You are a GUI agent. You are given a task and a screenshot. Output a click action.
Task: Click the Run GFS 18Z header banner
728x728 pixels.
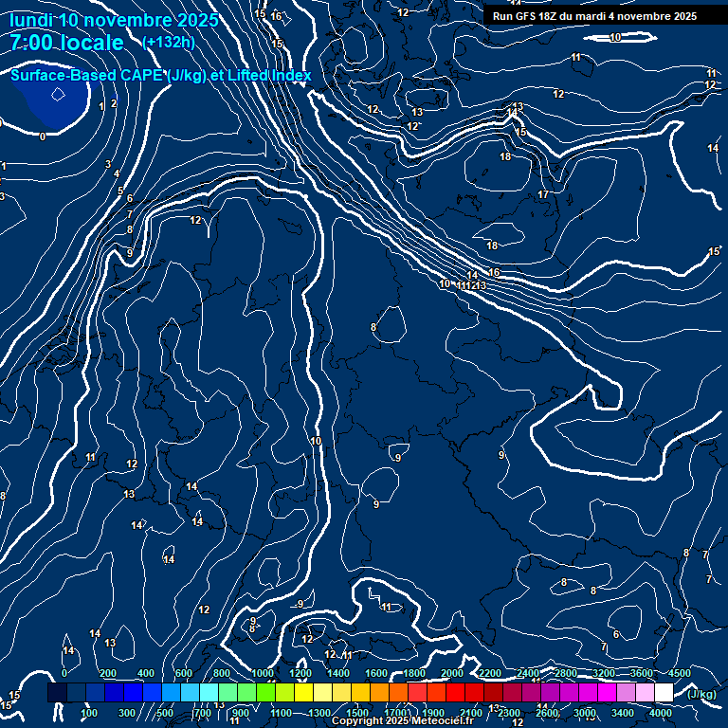[594, 16]
